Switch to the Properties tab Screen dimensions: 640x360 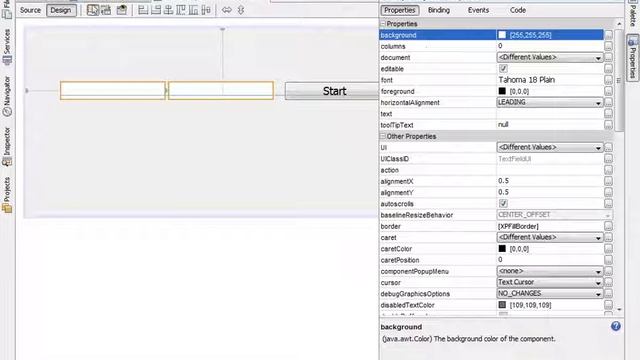[x=399, y=10]
